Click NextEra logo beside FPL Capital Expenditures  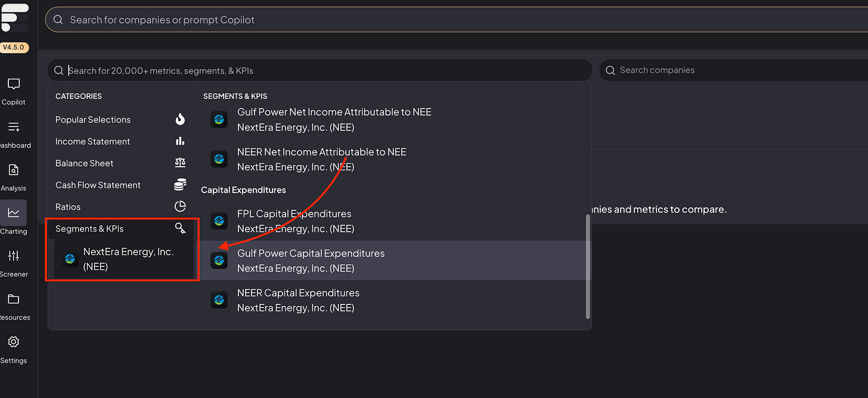219,221
